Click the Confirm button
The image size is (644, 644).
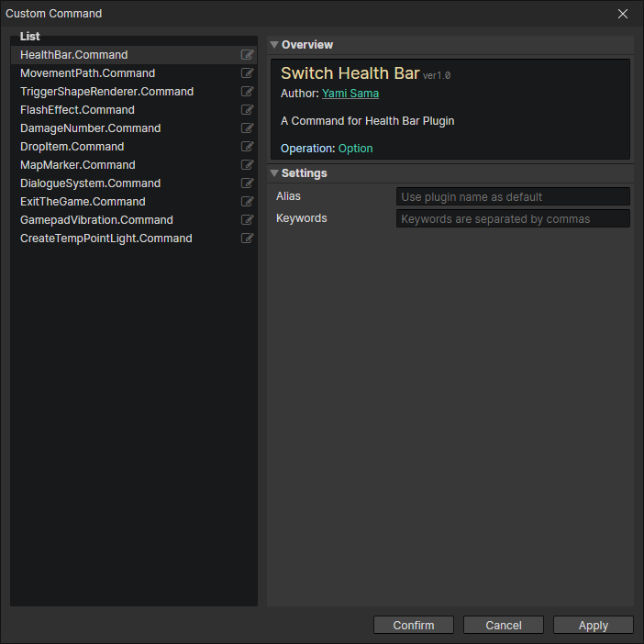point(414,625)
